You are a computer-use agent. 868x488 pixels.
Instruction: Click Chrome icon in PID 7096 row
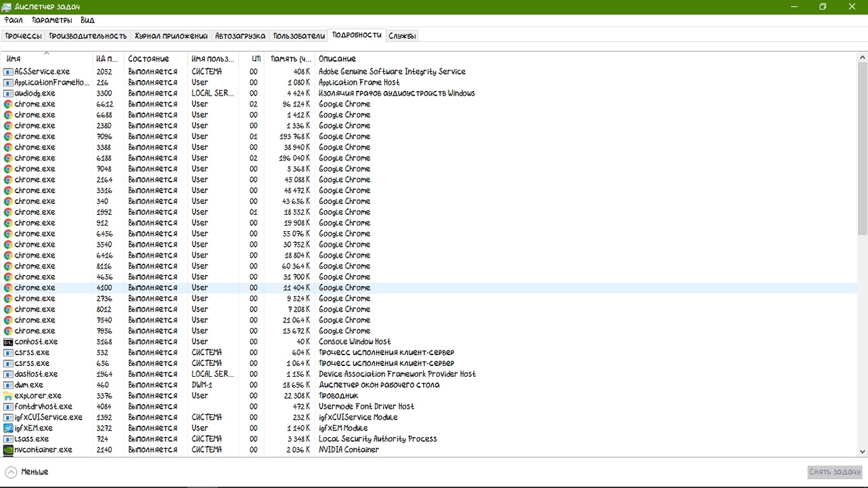(8, 136)
